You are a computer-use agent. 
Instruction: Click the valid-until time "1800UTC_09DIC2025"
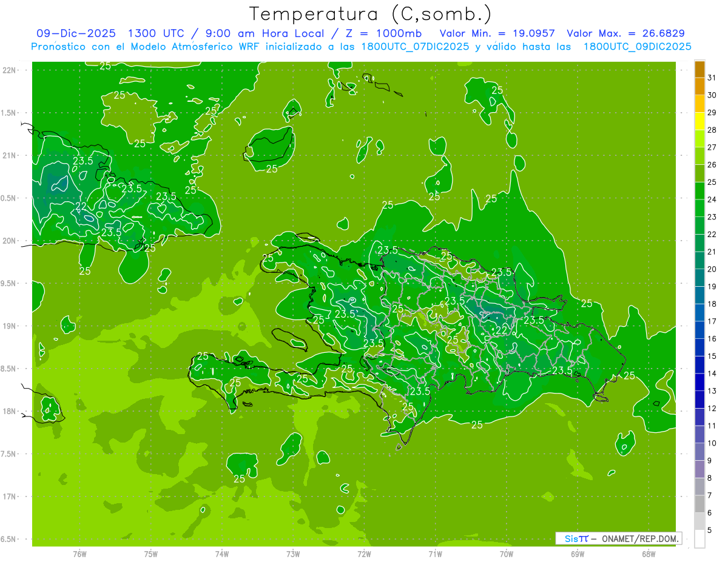[x=638, y=47]
